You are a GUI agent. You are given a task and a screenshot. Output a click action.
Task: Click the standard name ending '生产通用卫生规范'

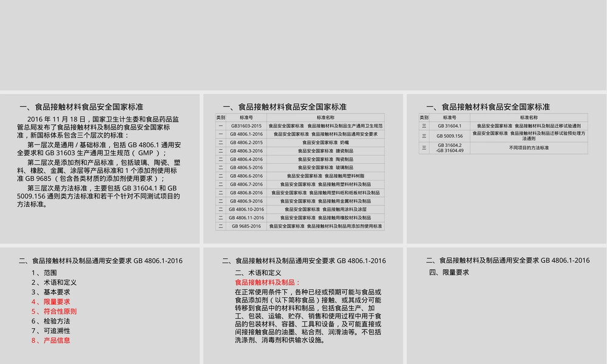325,126
